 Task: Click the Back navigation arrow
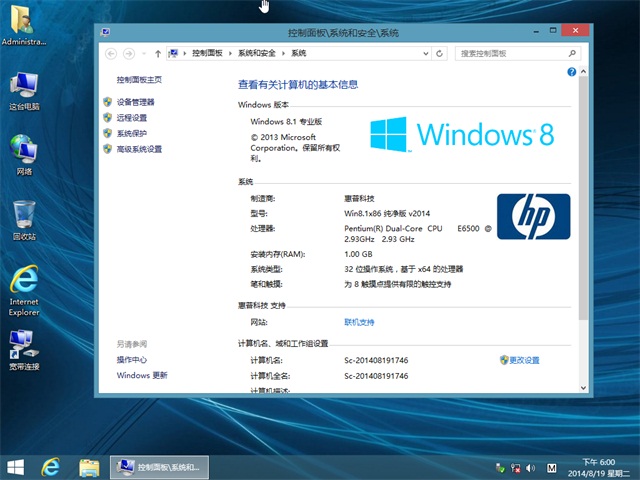[x=110, y=53]
